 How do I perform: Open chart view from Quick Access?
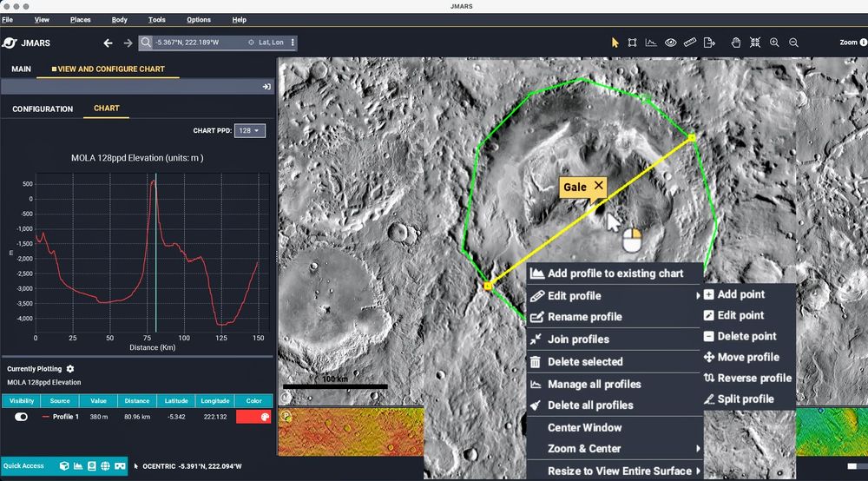coord(78,466)
